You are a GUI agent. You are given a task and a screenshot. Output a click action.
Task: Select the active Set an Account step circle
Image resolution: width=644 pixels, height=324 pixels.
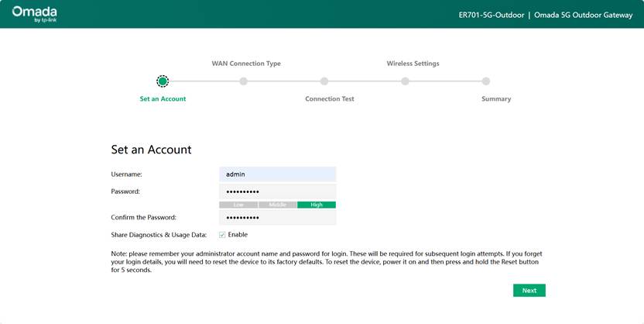coord(163,81)
